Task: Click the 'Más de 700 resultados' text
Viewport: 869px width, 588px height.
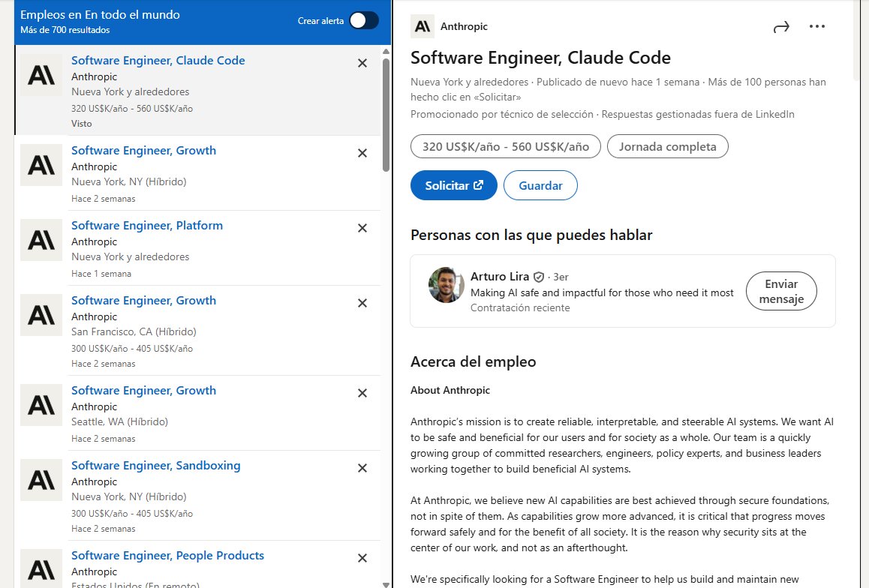Action: point(65,30)
